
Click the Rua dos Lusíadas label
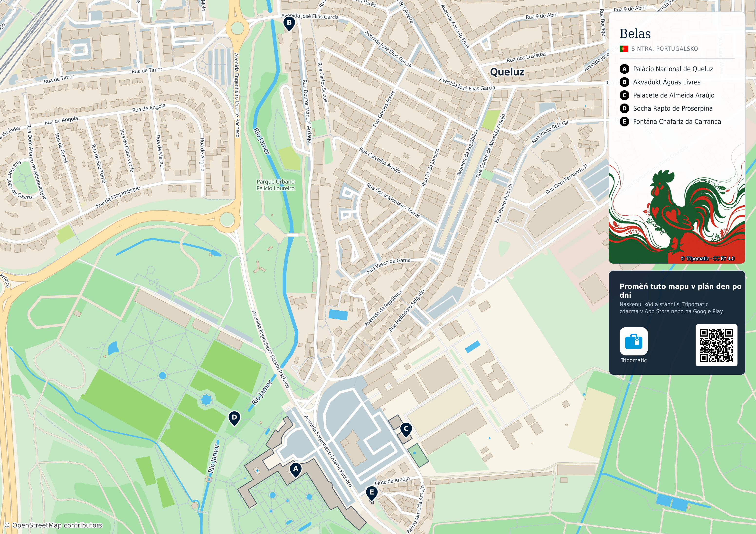(x=526, y=57)
